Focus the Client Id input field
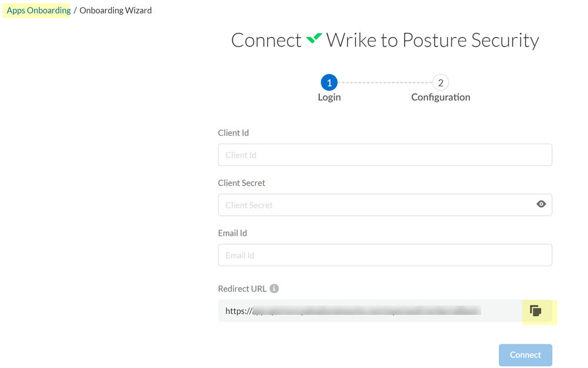 pos(385,155)
